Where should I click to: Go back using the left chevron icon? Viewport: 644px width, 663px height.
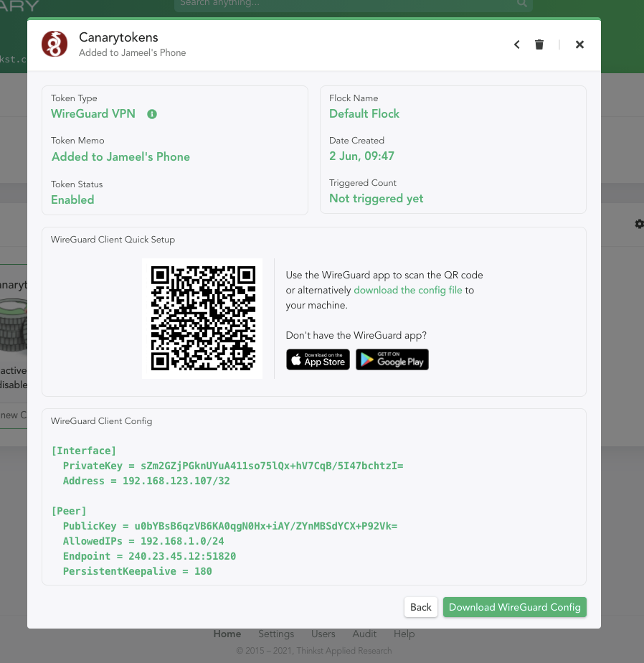517,44
